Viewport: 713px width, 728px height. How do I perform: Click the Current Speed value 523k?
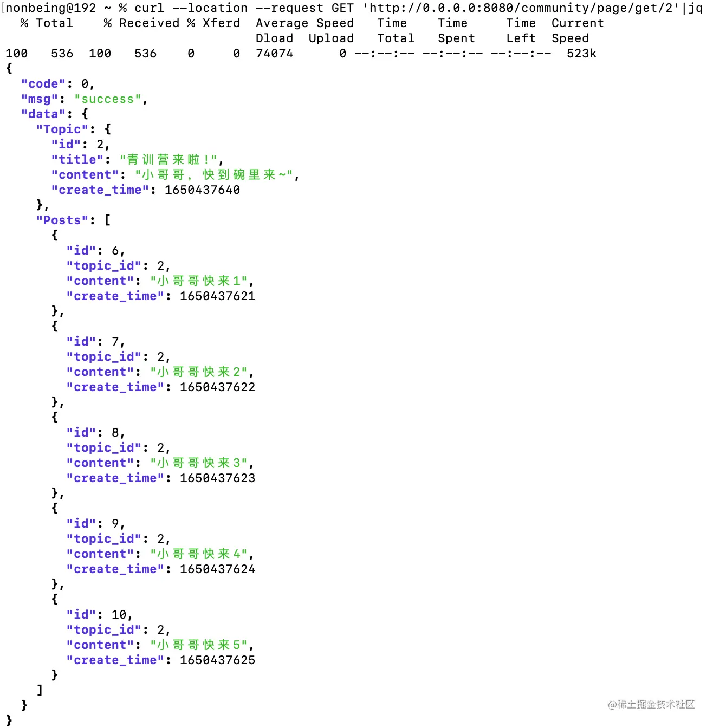(x=582, y=54)
